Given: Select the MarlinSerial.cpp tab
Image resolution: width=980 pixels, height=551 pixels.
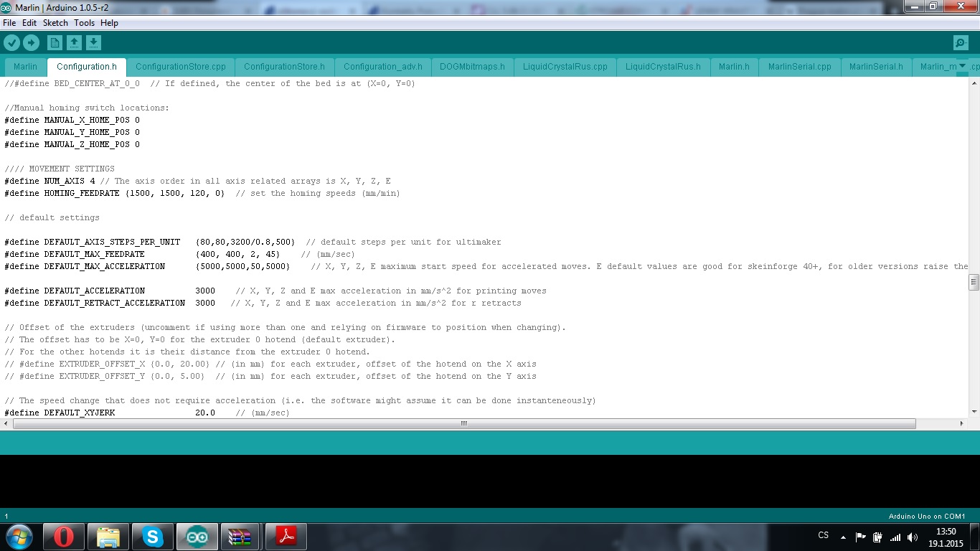Looking at the screenshot, I should [x=799, y=67].
